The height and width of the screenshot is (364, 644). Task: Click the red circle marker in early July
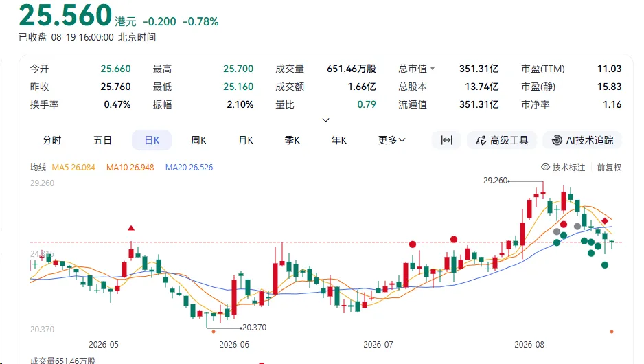pos(413,244)
